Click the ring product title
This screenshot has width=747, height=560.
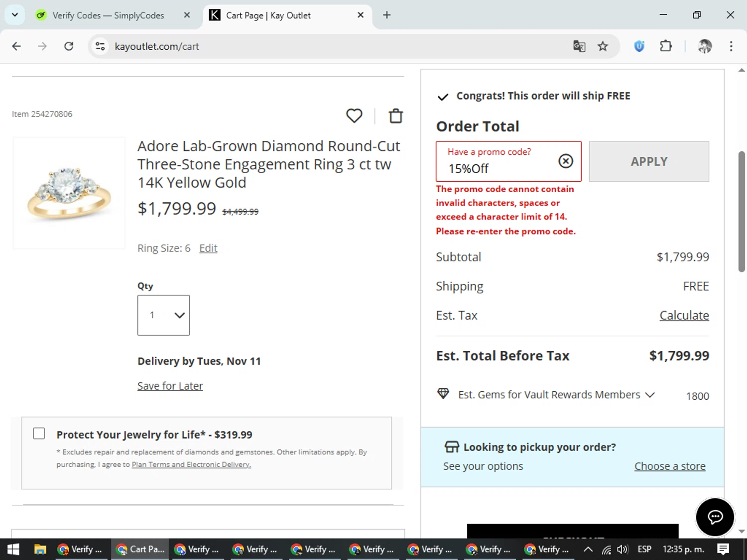tap(269, 164)
